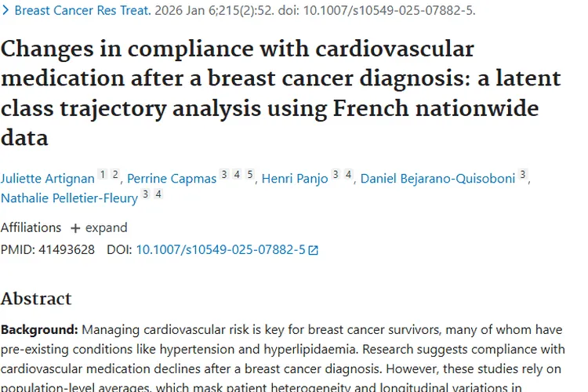Click affiliation superscript 3 after Nathalie Pelletier-Fleury
This screenshot has width=588, height=392.
coord(146,194)
